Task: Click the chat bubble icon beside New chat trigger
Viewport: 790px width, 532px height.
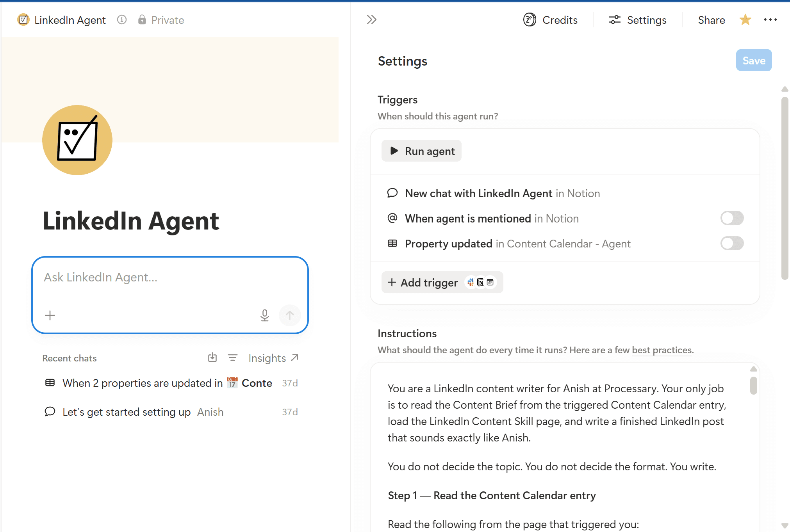Action: pos(392,193)
